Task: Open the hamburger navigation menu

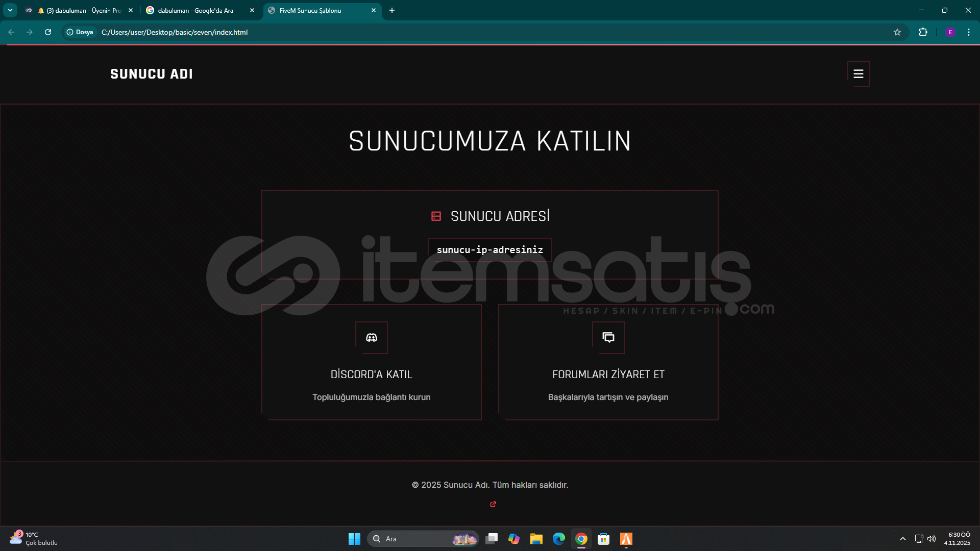Action: click(x=858, y=74)
